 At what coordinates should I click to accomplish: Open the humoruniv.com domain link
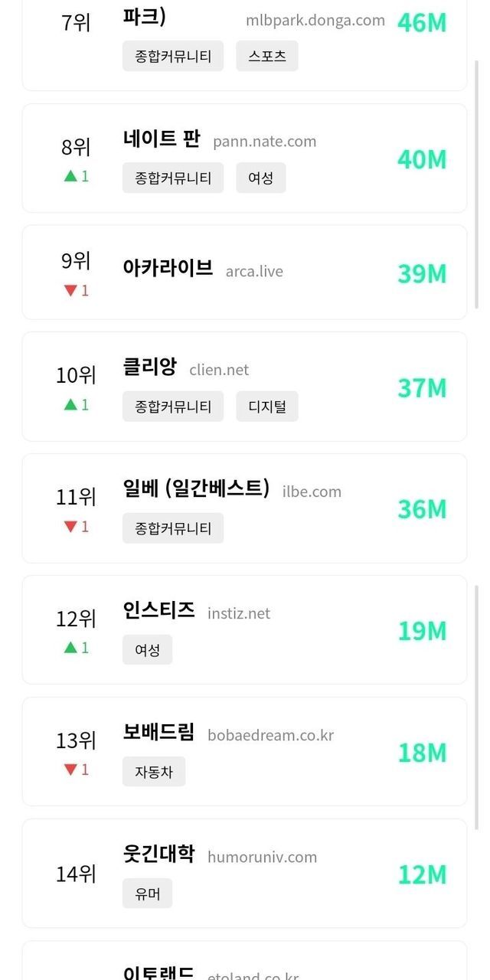(262, 857)
